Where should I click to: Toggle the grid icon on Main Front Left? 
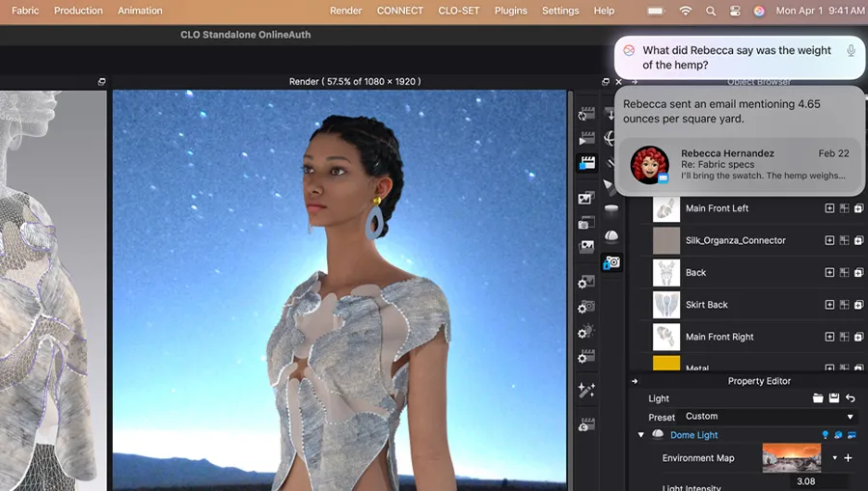coord(843,208)
